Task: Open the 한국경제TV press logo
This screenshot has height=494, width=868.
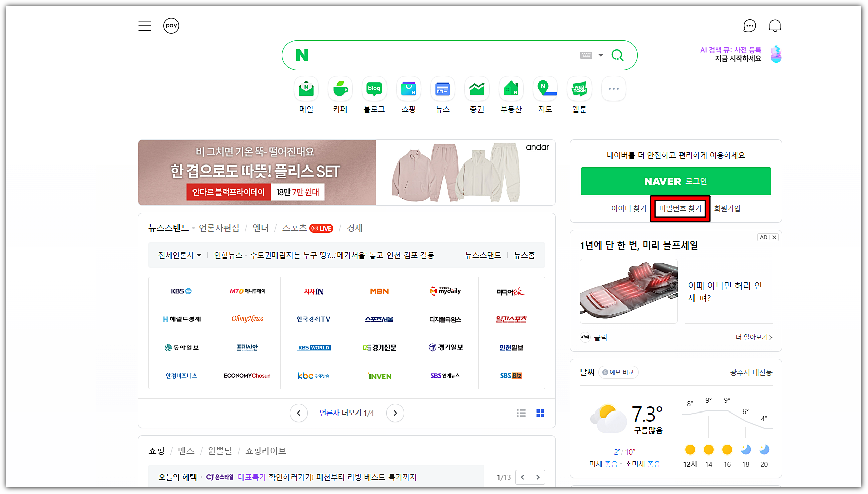Action: [314, 319]
